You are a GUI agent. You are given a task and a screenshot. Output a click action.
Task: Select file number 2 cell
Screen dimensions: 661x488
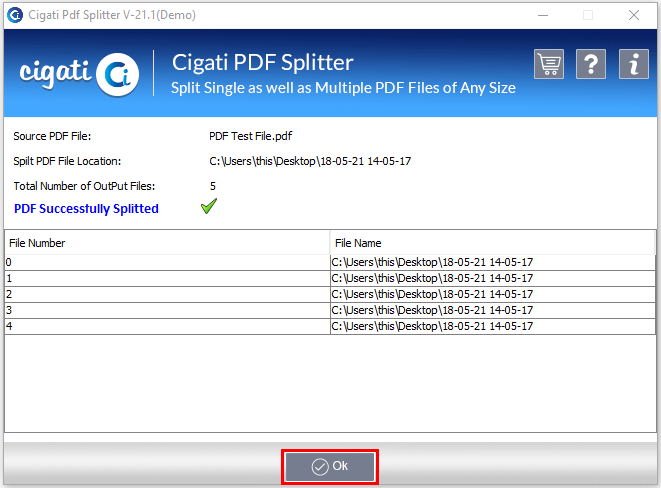point(167,294)
